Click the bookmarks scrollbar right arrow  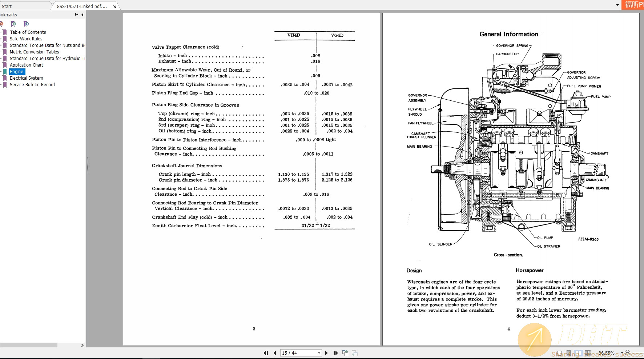tap(82, 345)
